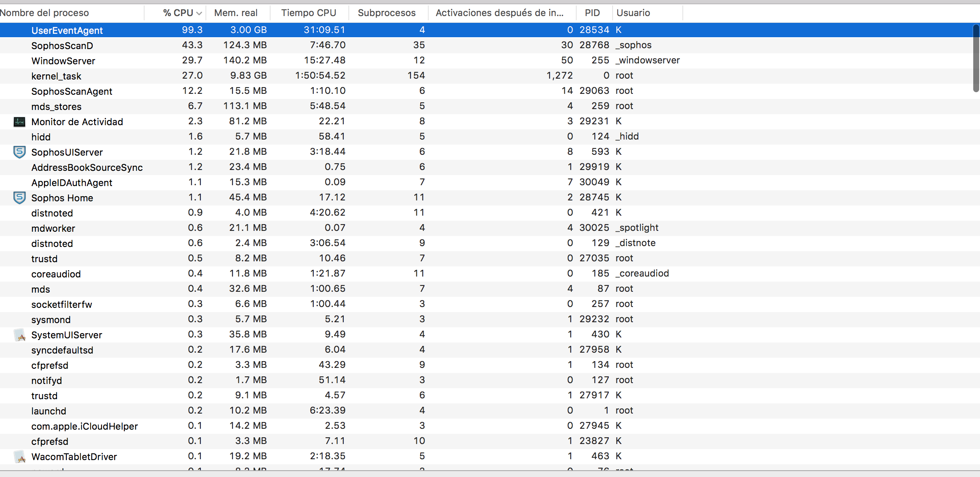Sort by Usuario column header

tap(633, 13)
